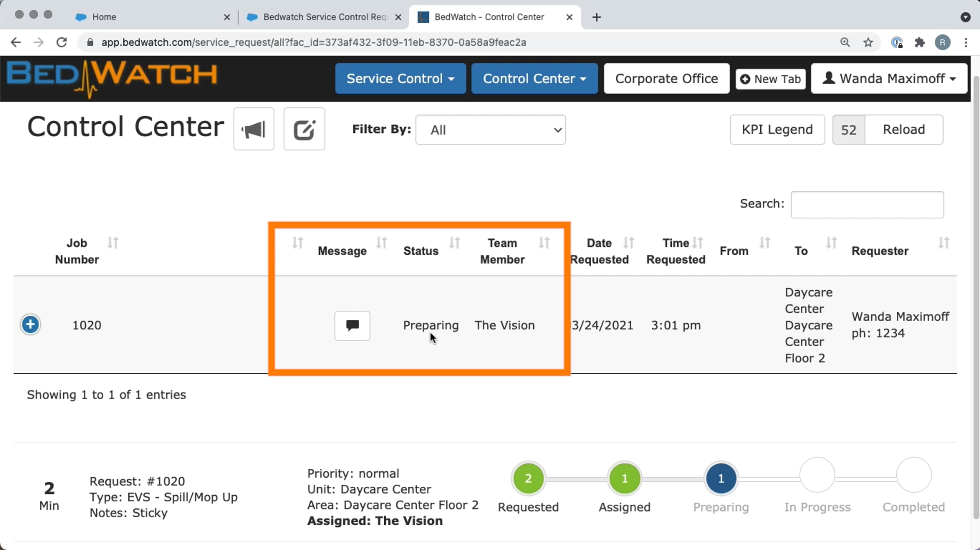The height and width of the screenshot is (550, 980).
Task: Click the tab search dropdown arrow in Chrome
Action: [965, 17]
